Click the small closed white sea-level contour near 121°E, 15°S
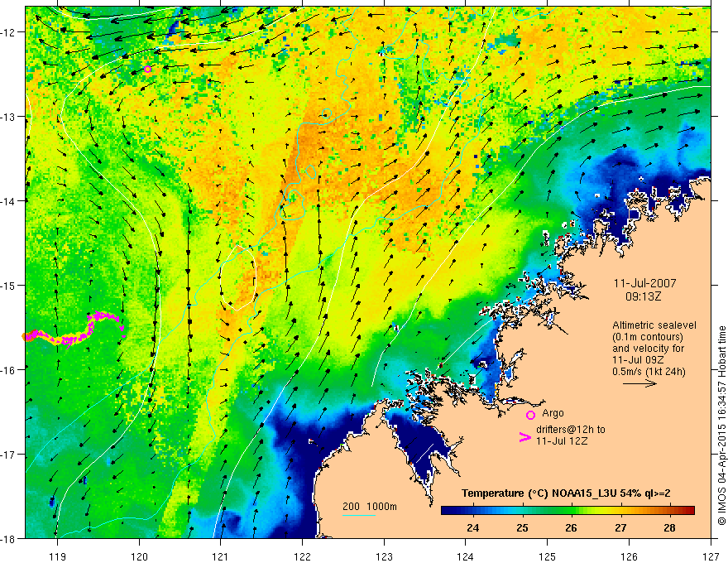This screenshot has height=563, width=728. (x=237, y=277)
